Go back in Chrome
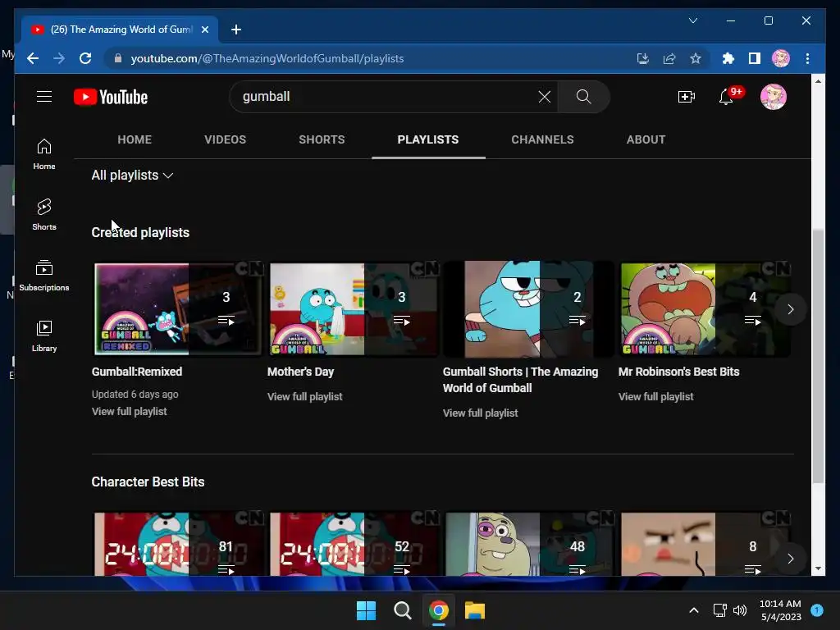 33,58
